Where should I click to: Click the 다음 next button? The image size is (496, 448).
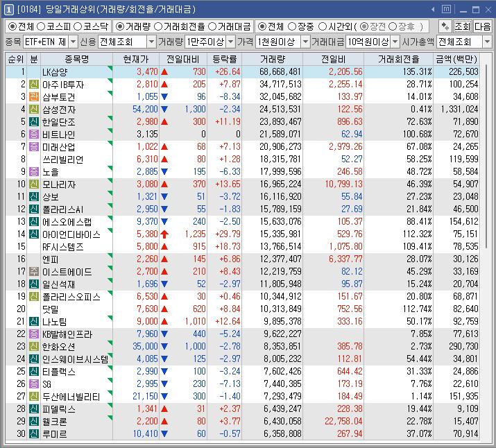click(x=482, y=26)
